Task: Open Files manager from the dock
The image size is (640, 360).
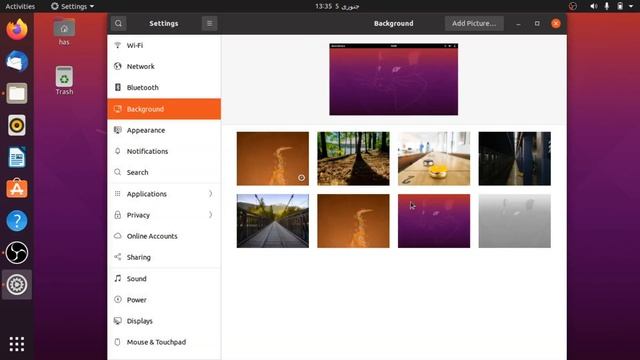Action: tap(17, 93)
